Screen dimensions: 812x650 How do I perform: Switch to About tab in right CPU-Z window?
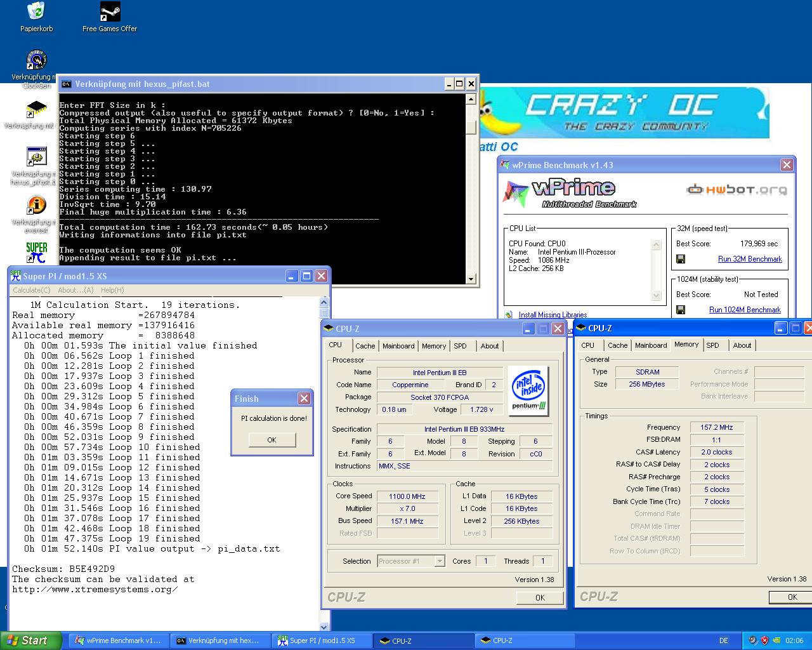tap(742, 345)
